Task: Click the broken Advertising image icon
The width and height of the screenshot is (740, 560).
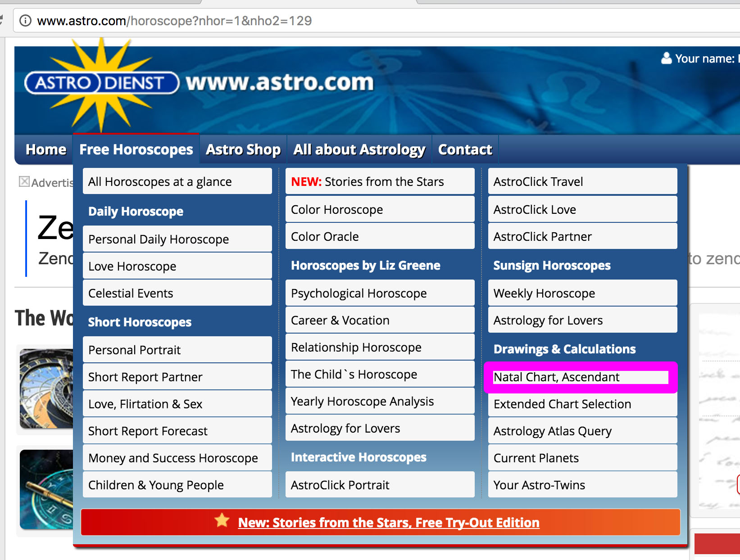Action: 24,181
